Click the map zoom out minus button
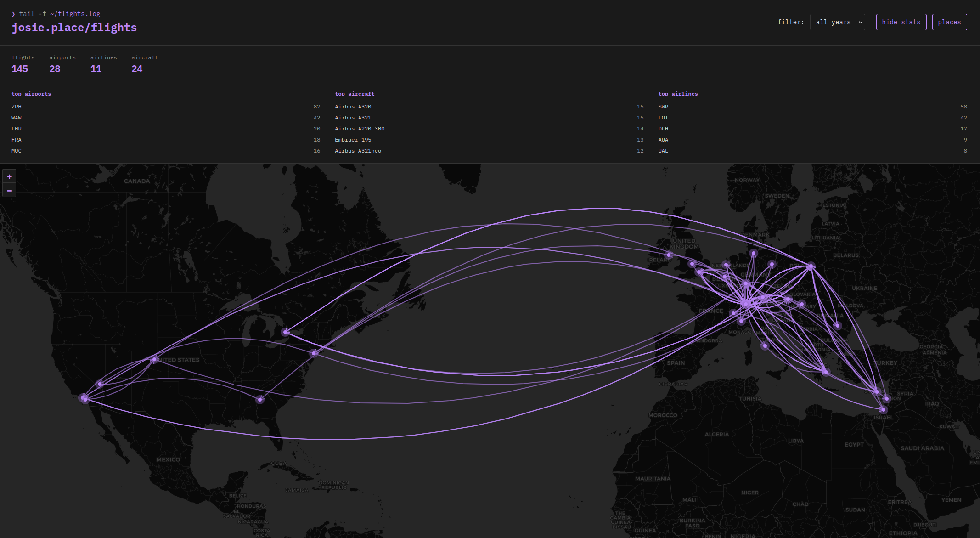Image resolution: width=980 pixels, height=538 pixels. click(x=9, y=191)
